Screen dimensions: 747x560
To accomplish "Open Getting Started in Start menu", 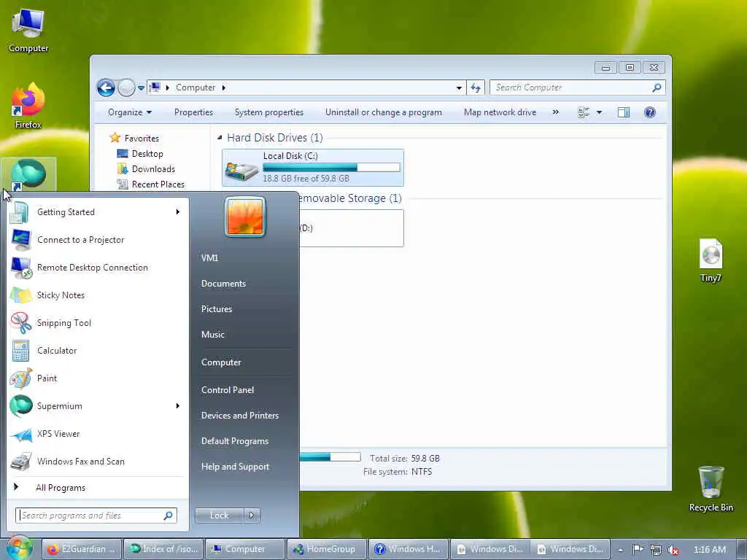I will (98, 212).
